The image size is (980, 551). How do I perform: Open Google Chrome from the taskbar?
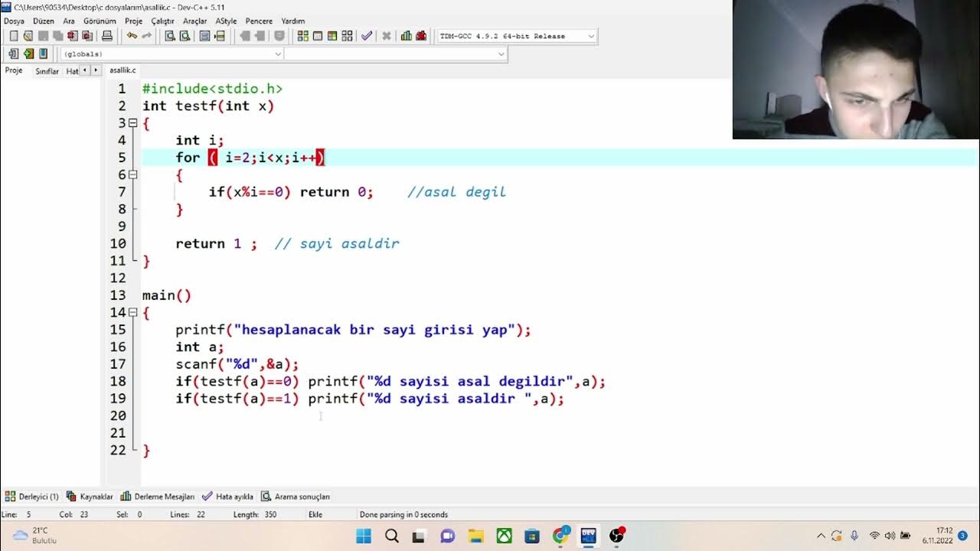pyautogui.click(x=560, y=535)
